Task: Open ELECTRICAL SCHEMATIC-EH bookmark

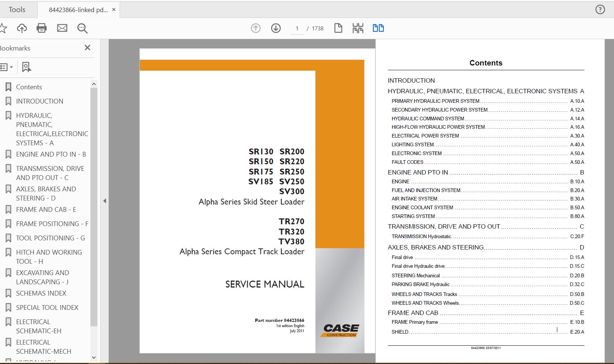Action: (x=39, y=326)
